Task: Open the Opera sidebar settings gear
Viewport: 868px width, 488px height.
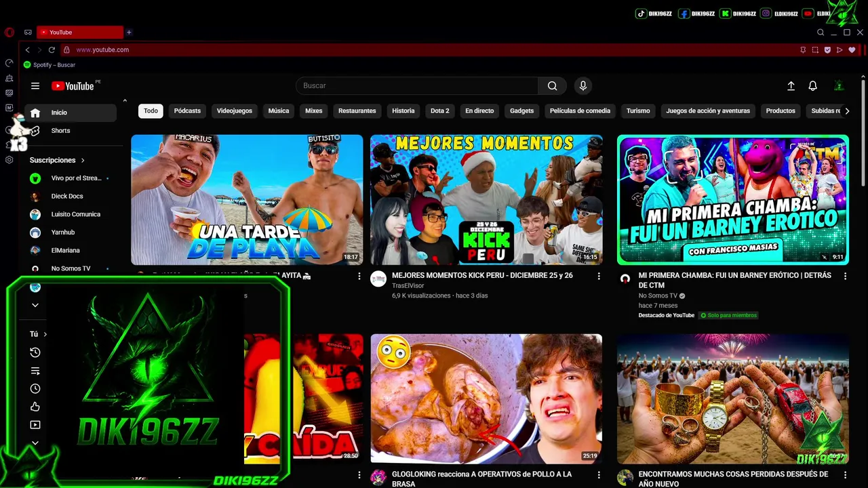Action: 9,160
